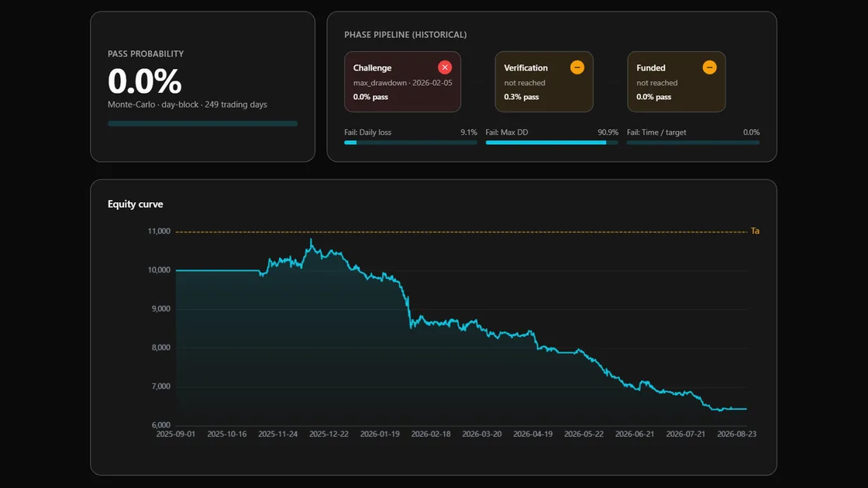The image size is (868, 488).
Task: Click the PASS PROBABILITY heading
Action: click(146, 53)
